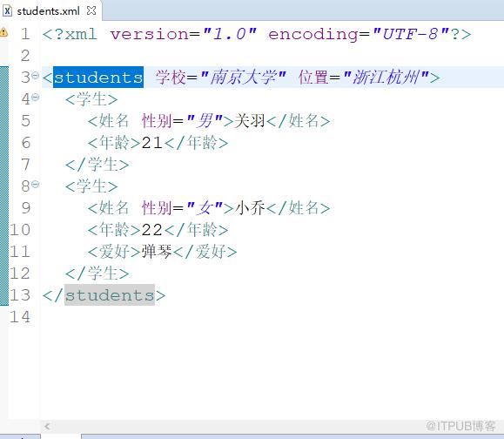This screenshot has height=439, width=504.
Task: Click the name text 关羽 on line 5
Action: [250, 121]
